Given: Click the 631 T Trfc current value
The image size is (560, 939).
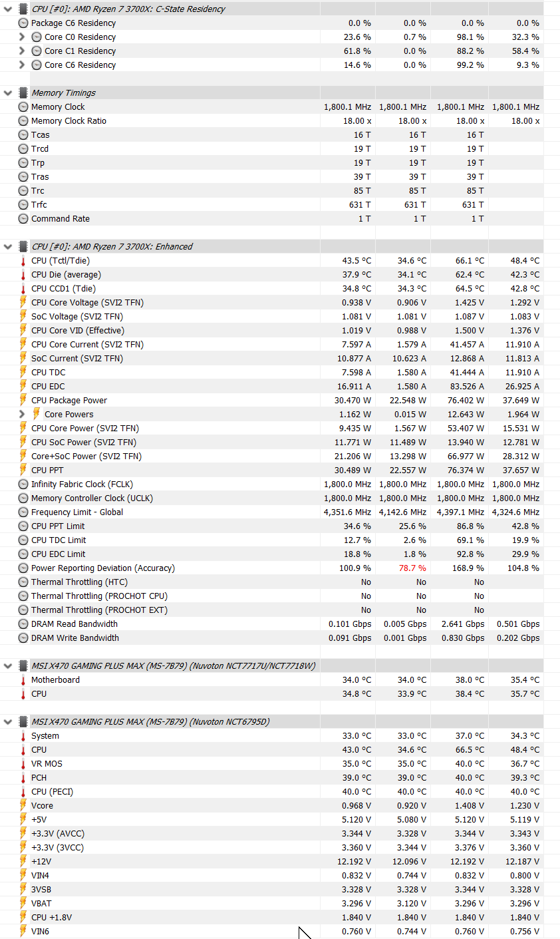Looking at the screenshot, I should tap(360, 205).
